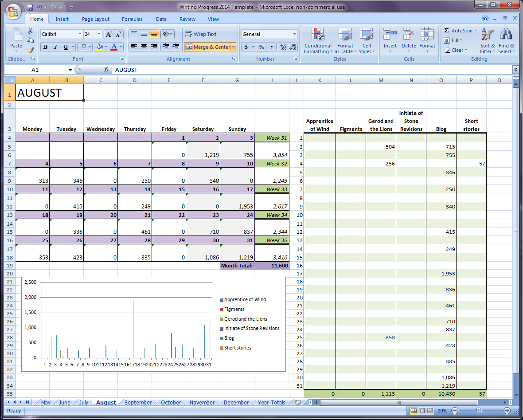The height and width of the screenshot is (420, 523).
Task: Expand the Number Format General dropdown
Action: pos(294,34)
